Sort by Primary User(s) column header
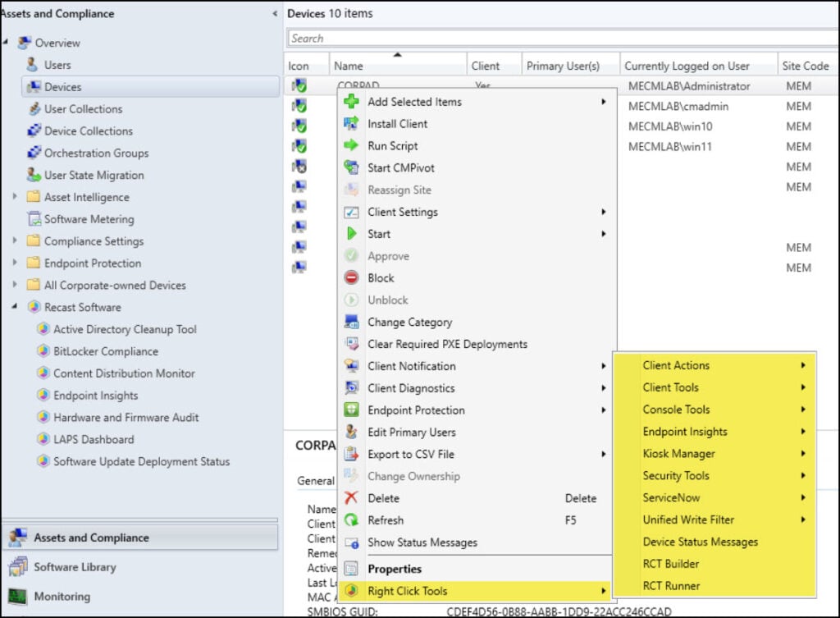The width and height of the screenshot is (840, 618). tap(570, 66)
